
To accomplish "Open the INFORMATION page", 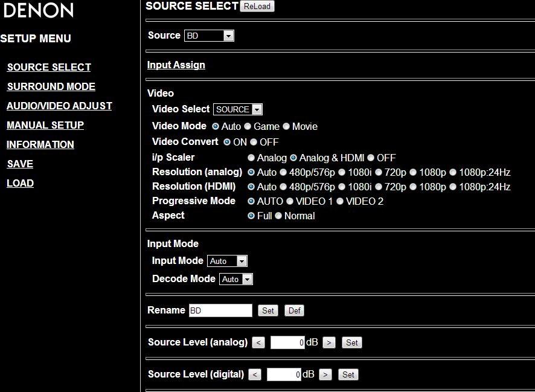I will point(40,144).
